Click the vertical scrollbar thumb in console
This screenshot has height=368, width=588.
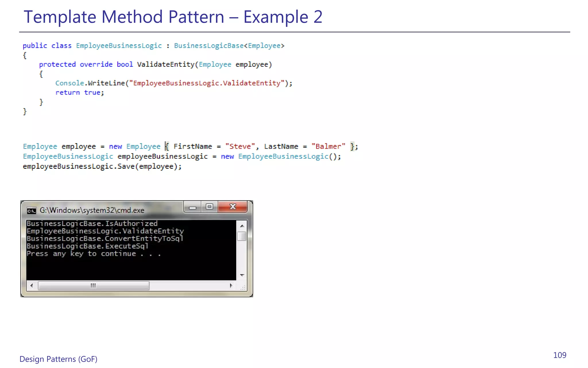(x=242, y=236)
